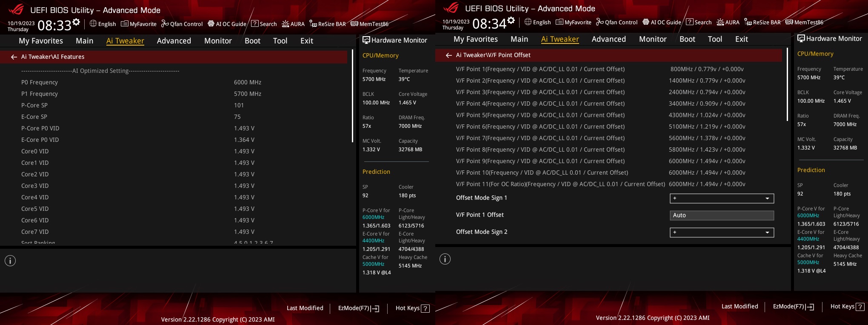868x325 pixels.
Task: Click the settings gear icon beside the 08:33 clock
Action: tap(76, 22)
